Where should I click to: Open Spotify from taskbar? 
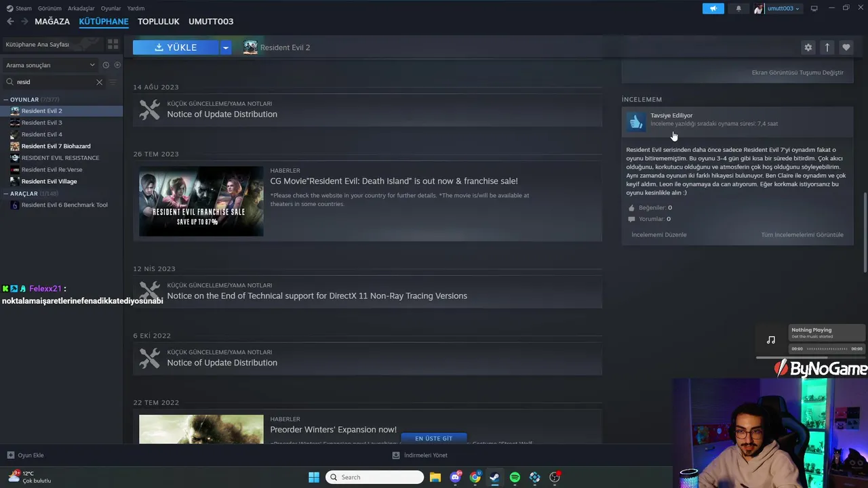pos(515,477)
